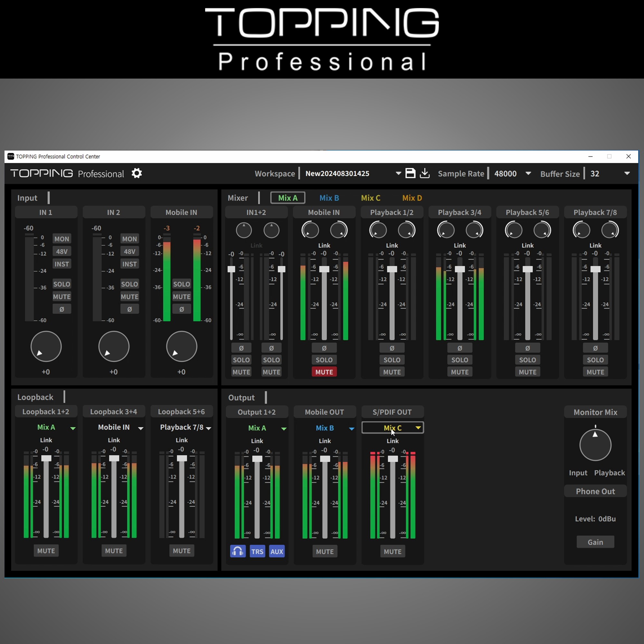Screen dimensions: 644x644
Task: Enable 48V phantom power on IN 1
Action: (x=62, y=251)
